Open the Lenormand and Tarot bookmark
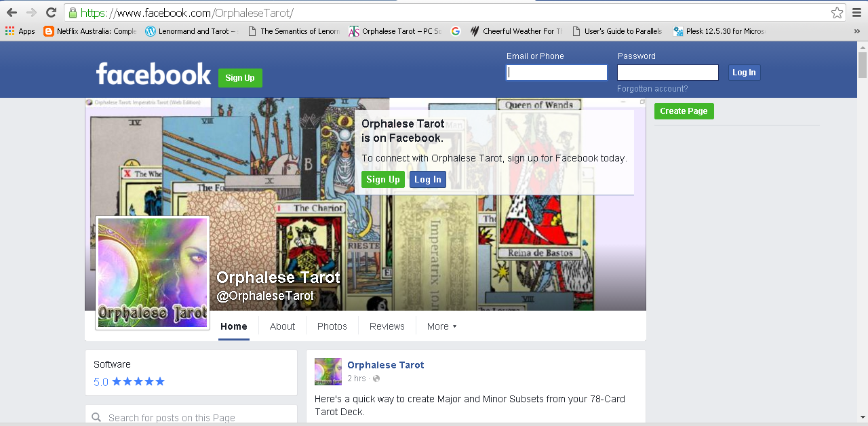This screenshot has height=426, width=868. 191,31
